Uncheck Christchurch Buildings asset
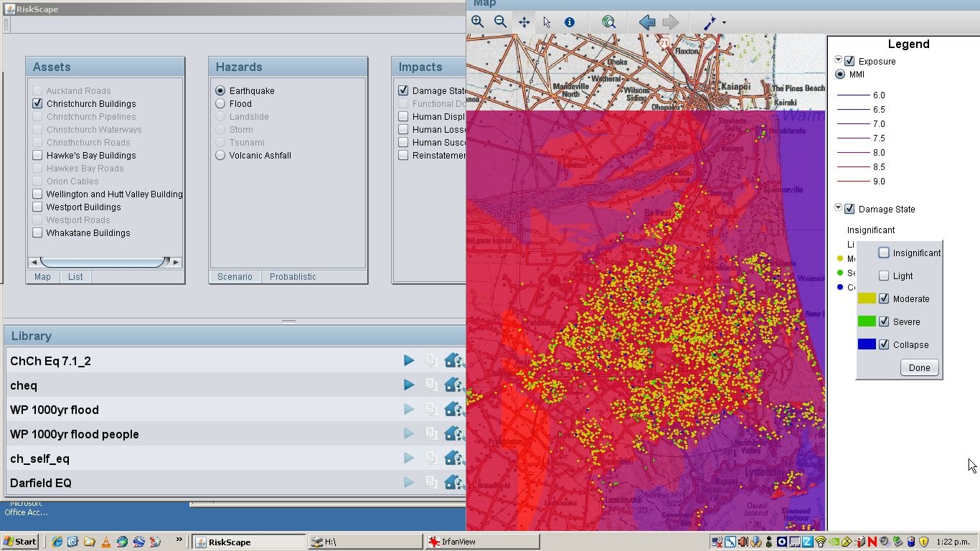This screenshot has width=980, height=551. point(38,104)
